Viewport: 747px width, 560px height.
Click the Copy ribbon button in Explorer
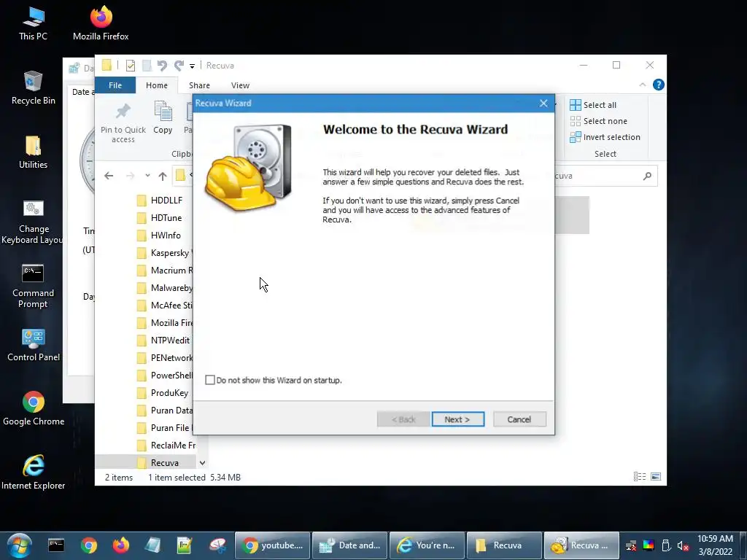pyautogui.click(x=163, y=117)
